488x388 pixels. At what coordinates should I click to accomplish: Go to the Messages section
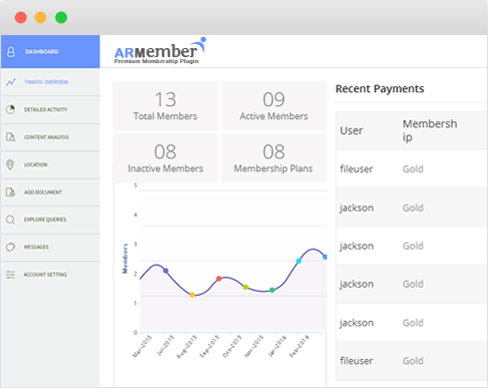click(50, 247)
